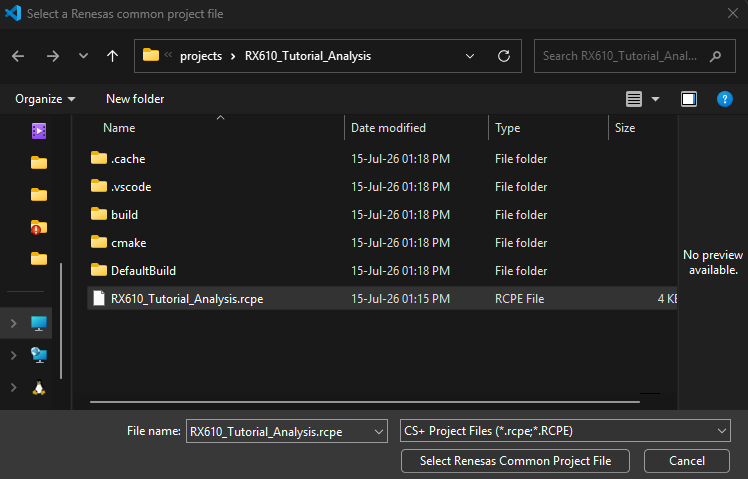The height and width of the screenshot is (479, 748).
Task: Toggle the preview pane
Action: point(689,99)
